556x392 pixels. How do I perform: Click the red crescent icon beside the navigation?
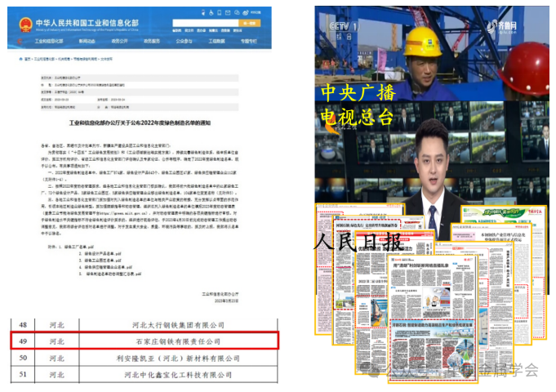[20, 42]
